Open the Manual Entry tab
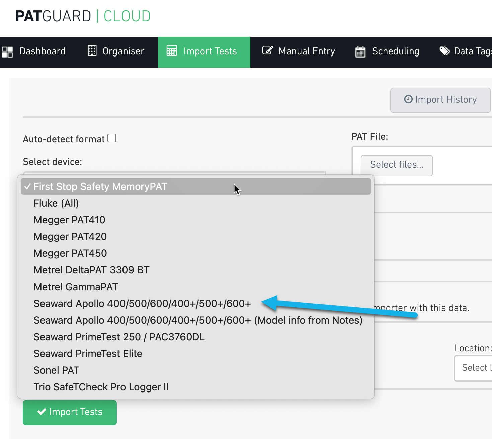The height and width of the screenshot is (448, 492). coord(299,52)
